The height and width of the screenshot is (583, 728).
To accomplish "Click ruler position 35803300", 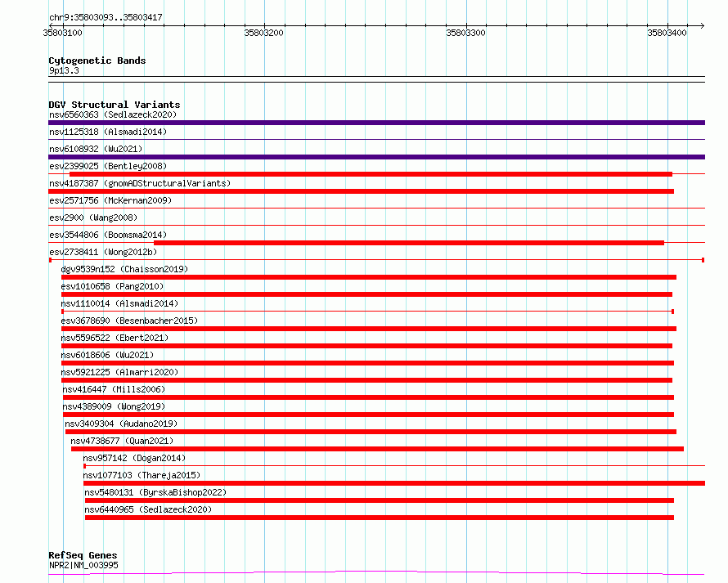I will [465, 33].
